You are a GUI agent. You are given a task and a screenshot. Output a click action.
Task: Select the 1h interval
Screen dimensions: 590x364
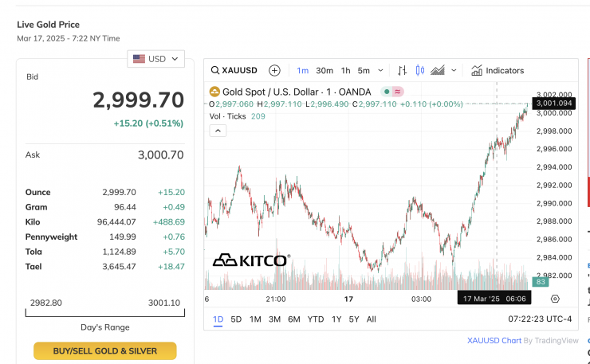[345, 70]
